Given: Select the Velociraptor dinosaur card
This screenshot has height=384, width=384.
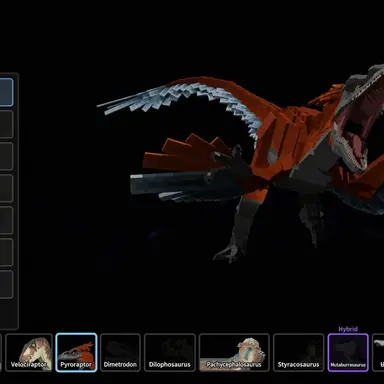Looking at the screenshot, I should pos(29,352).
